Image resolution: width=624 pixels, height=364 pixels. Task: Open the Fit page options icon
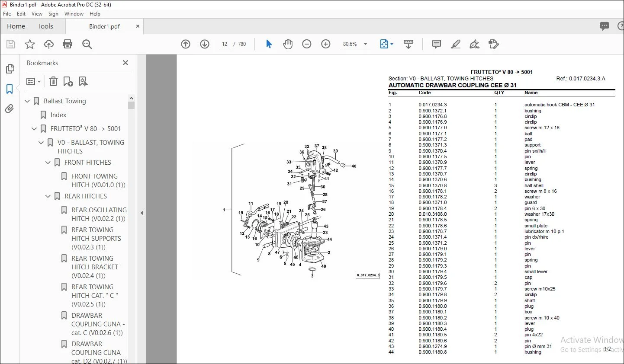pyautogui.click(x=386, y=44)
